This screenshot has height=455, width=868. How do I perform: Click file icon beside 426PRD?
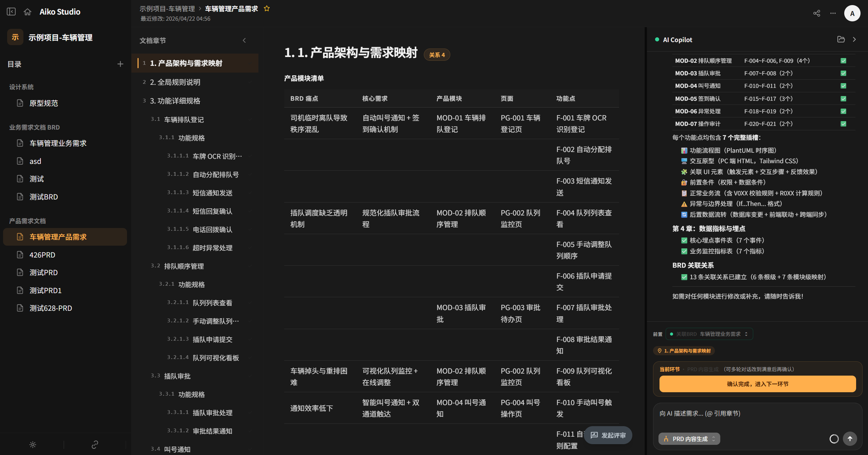20,254
